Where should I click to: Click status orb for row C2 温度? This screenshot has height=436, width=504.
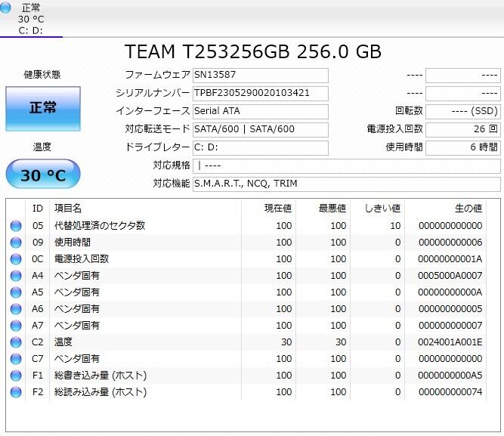click(16, 342)
